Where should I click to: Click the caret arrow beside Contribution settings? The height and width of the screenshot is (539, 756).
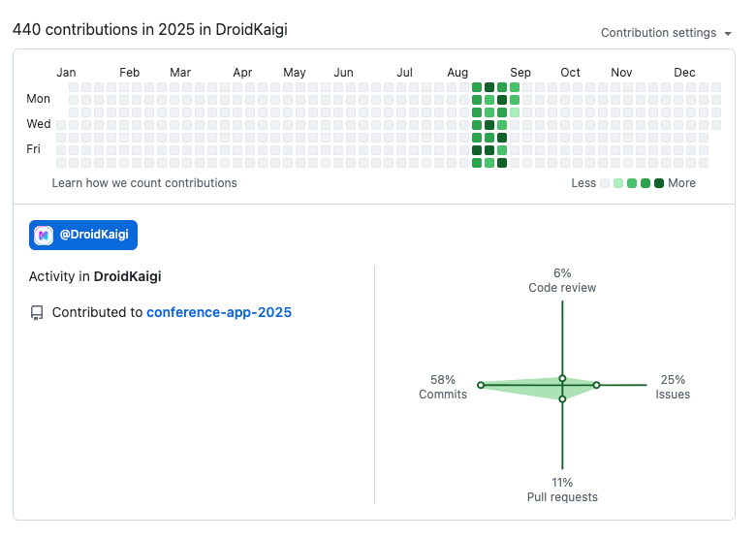(728, 34)
